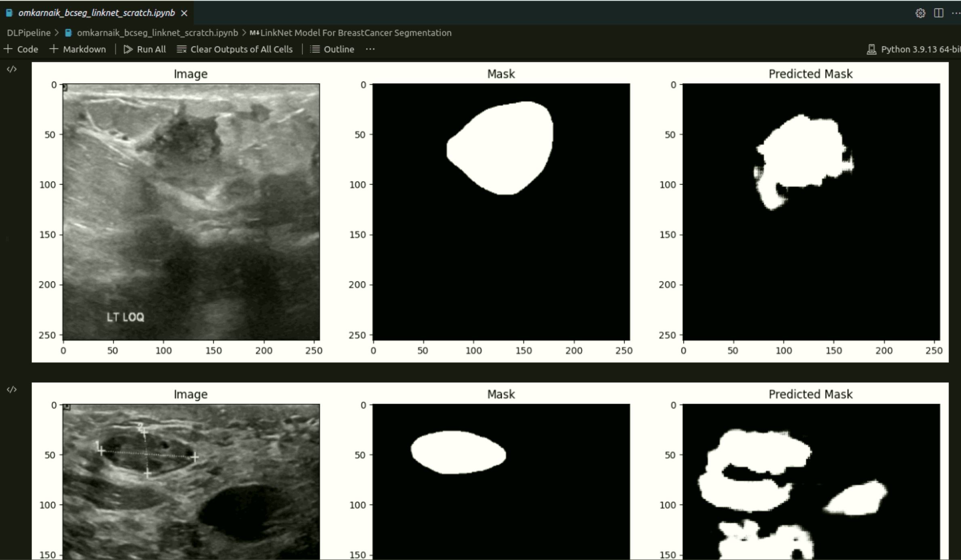Open notebook settings gear icon

920,13
